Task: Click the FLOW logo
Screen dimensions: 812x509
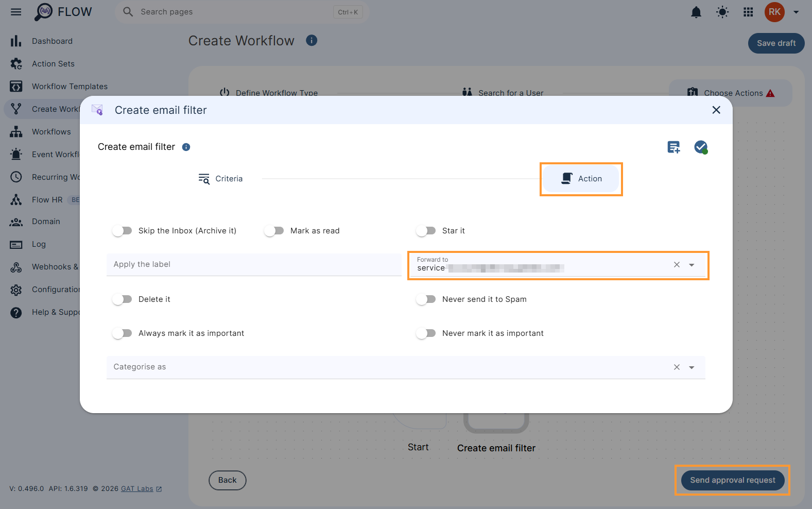Action: (x=63, y=12)
